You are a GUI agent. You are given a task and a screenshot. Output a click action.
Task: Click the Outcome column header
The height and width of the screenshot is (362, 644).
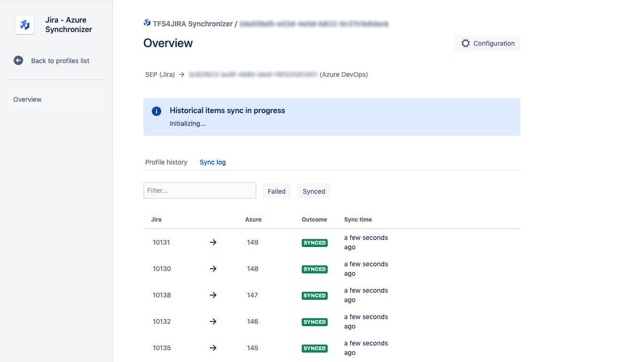pos(314,220)
